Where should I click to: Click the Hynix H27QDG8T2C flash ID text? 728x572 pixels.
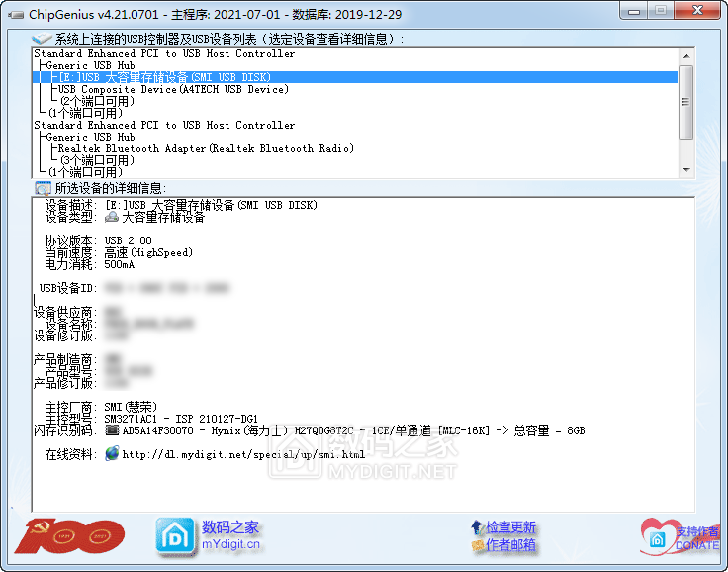[x=282, y=430]
